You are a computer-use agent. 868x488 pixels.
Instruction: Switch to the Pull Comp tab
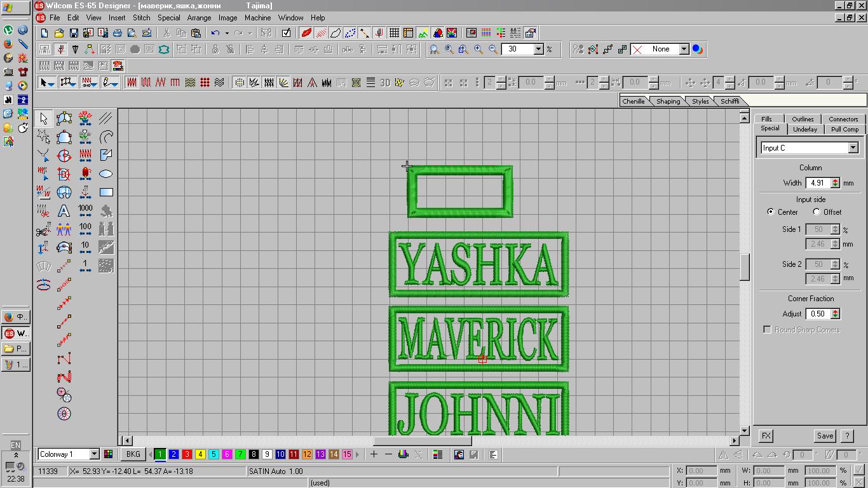(844, 129)
